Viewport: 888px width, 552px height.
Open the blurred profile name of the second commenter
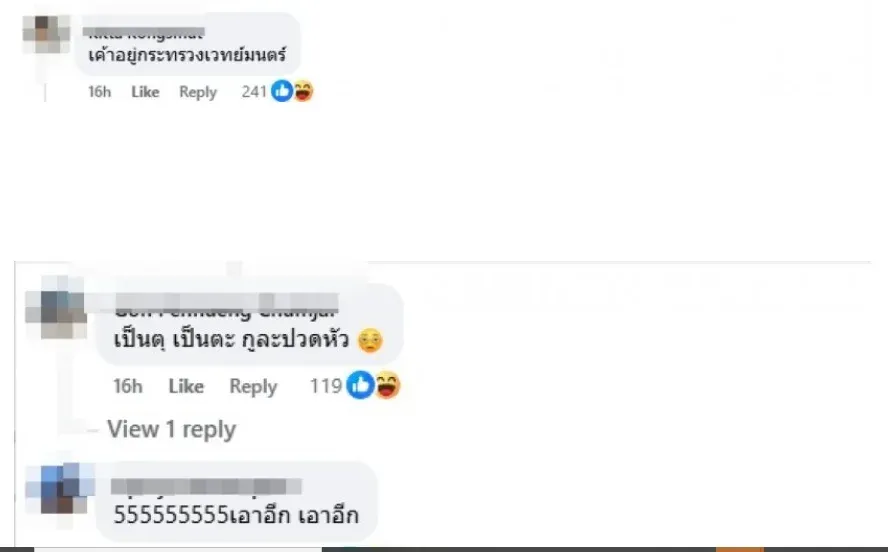(x=227, y=305)
